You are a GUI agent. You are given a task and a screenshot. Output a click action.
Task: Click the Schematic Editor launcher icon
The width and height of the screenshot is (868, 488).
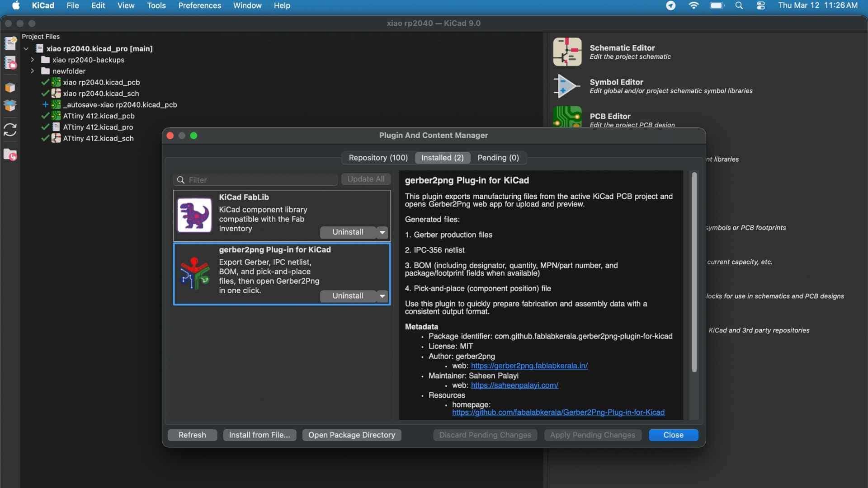(567, 52)
